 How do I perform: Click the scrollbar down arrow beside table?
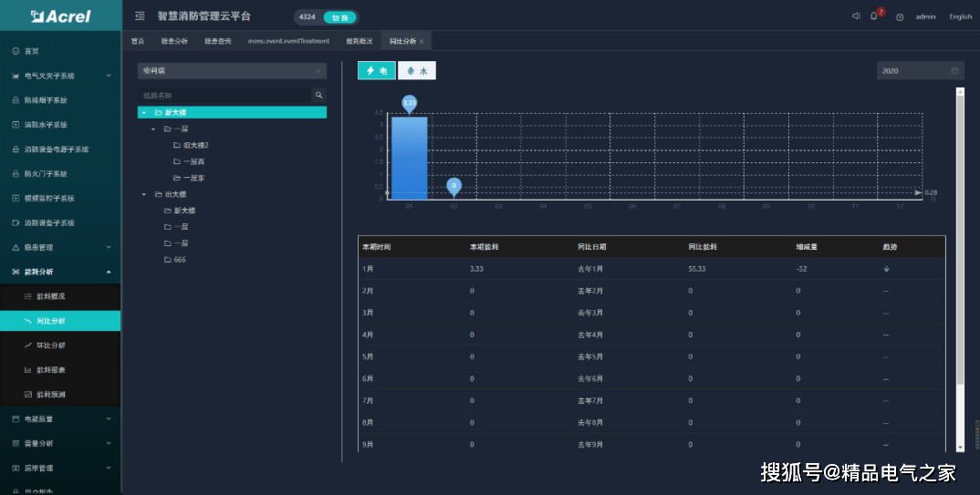(961, 448)
